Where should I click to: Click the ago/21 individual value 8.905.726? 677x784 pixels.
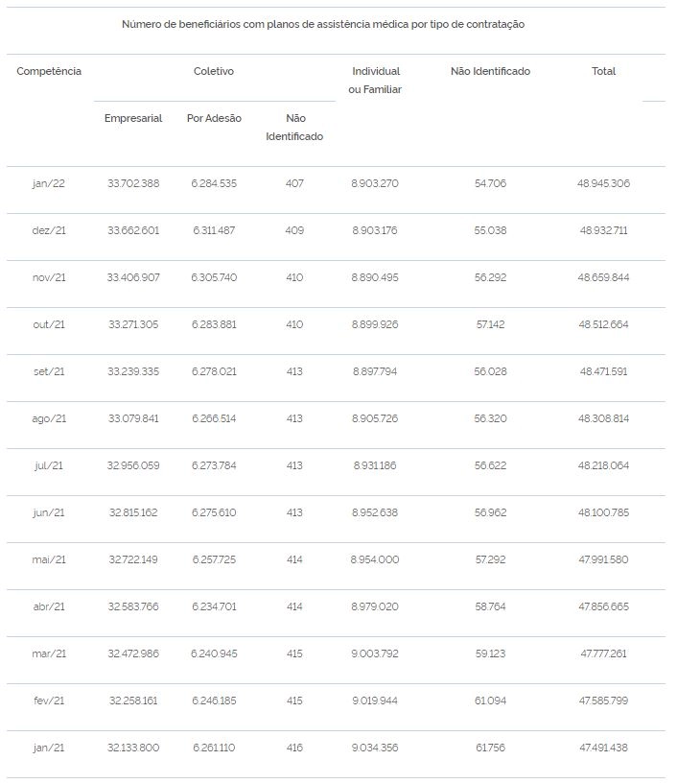(375, 418)
